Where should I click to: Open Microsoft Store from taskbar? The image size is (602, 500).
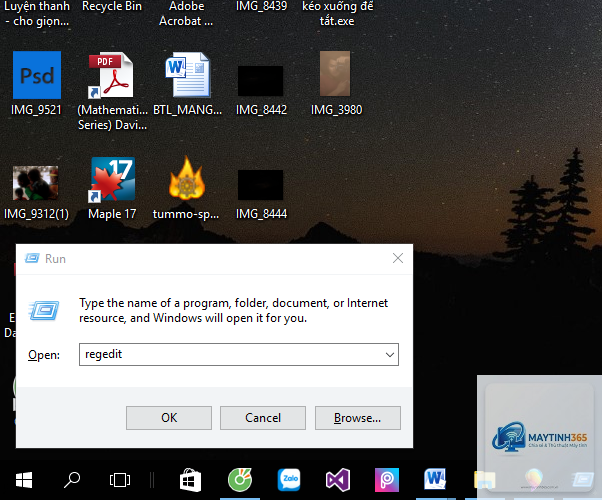click(x=190, y=480)
